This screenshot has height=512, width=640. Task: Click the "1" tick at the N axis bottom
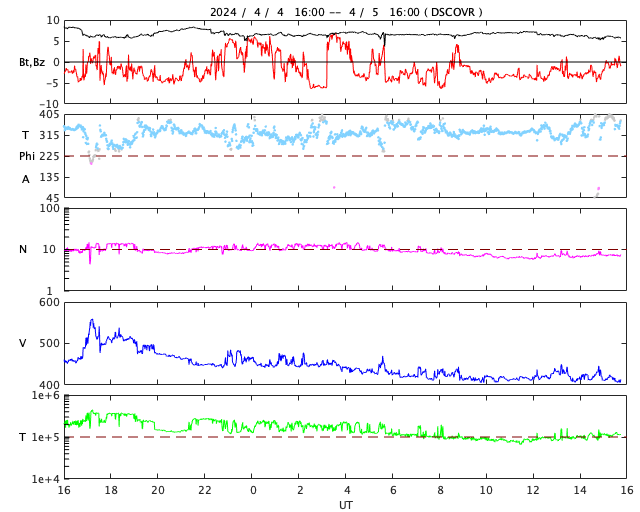coord(49,291)
